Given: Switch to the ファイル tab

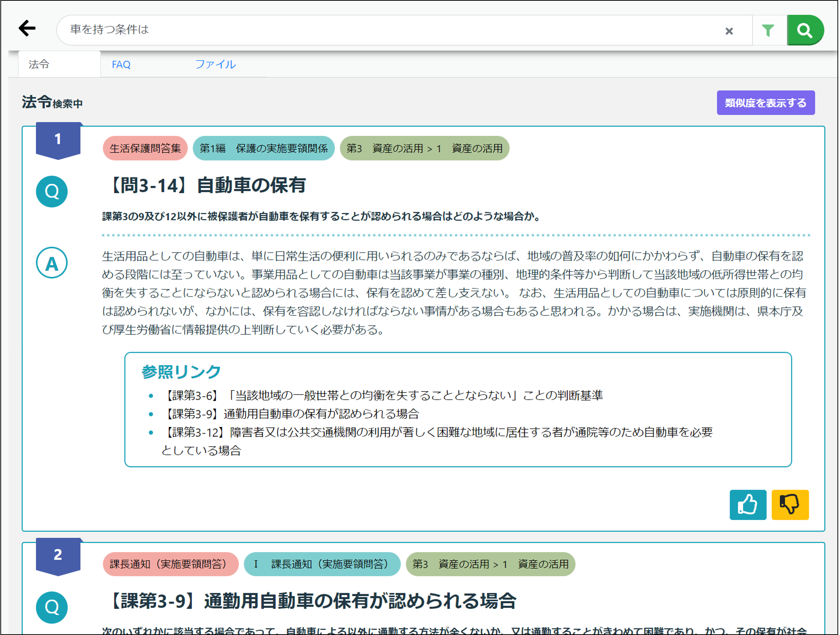Looking at the screenshot, I should click(x=215, y=65).
